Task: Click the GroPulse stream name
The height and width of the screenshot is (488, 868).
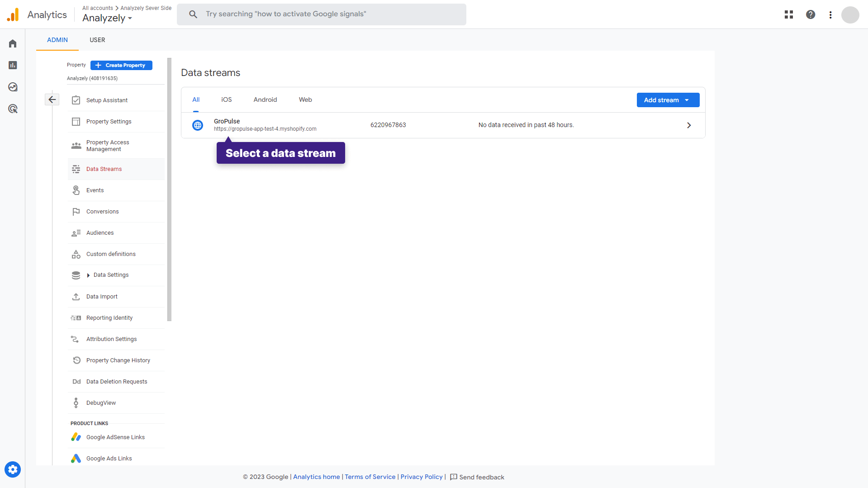Action: click(x=227, y=121)
